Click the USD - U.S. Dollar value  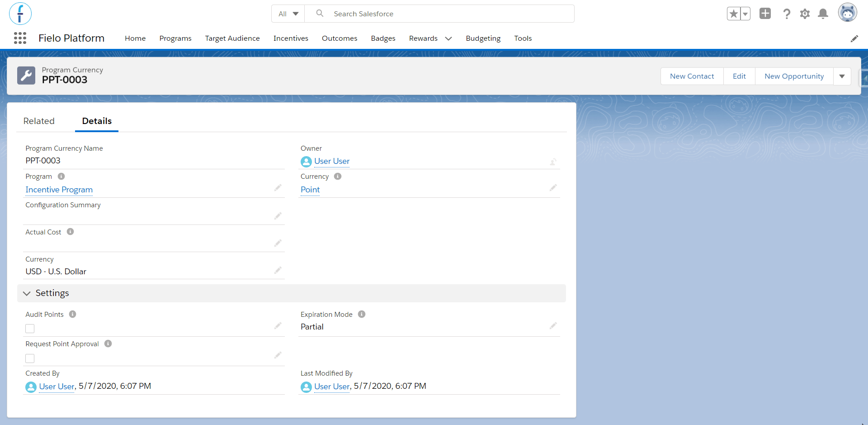pyautogui.click(x=56, y=272)
